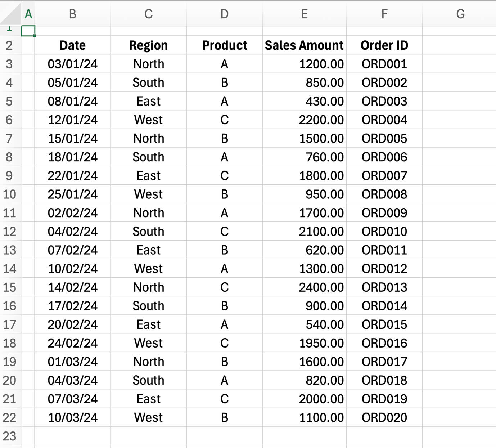Image resolution: width=496 pixels, height=448 pixels.
Task: Select sales amount 2200.00
Action: (x=304, y=120)
